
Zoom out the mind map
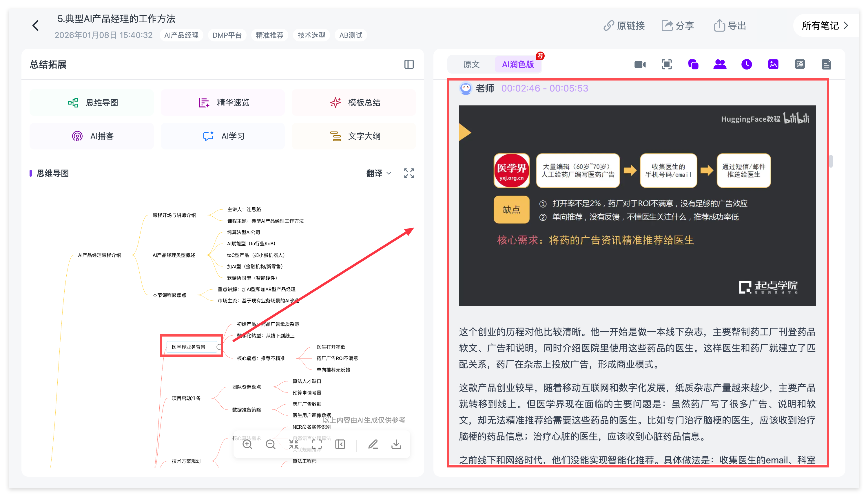(x=270, y=444)
